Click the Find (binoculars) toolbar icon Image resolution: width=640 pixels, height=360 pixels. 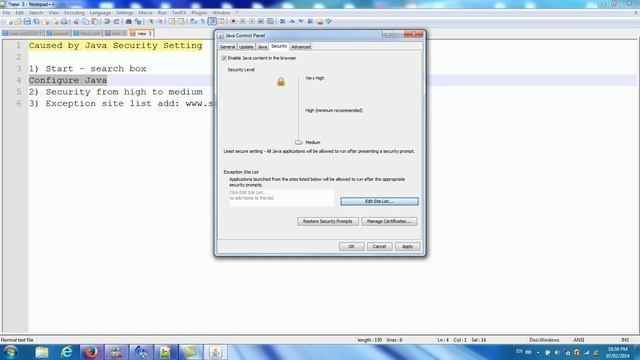pyautogui.click(x=129, y=21)
